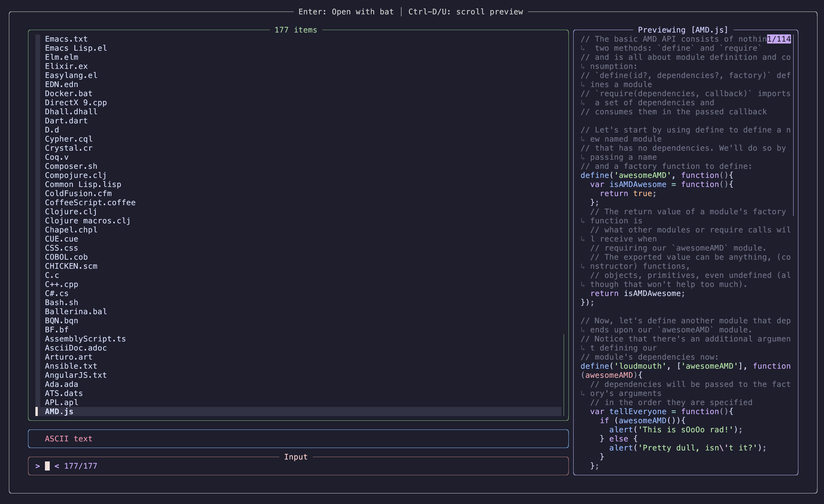Click the 1/114 preview line indicator
This screenshot has width=824, height=504.
coord(779,39)
